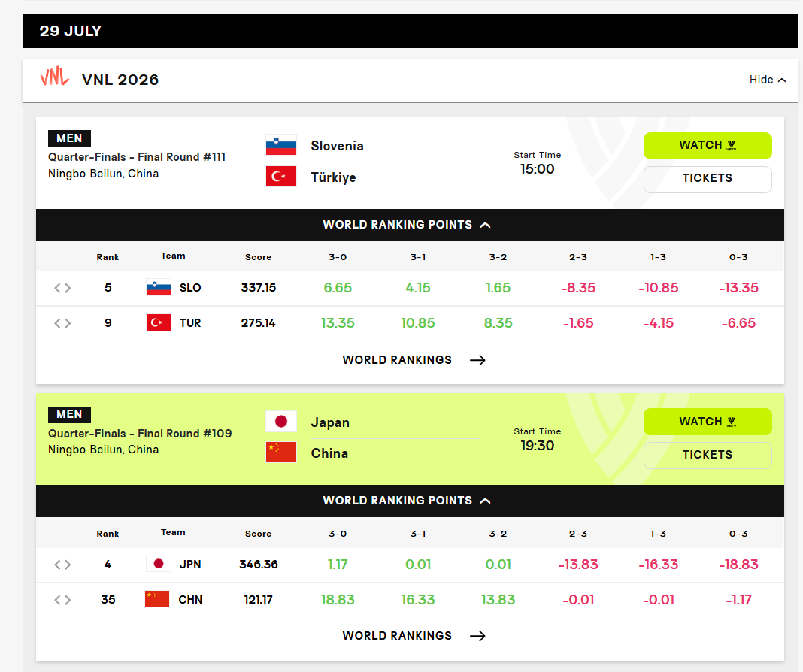Click start time 15:00
The height and width of the screenshot is (672, 803).
click(537, 169)
